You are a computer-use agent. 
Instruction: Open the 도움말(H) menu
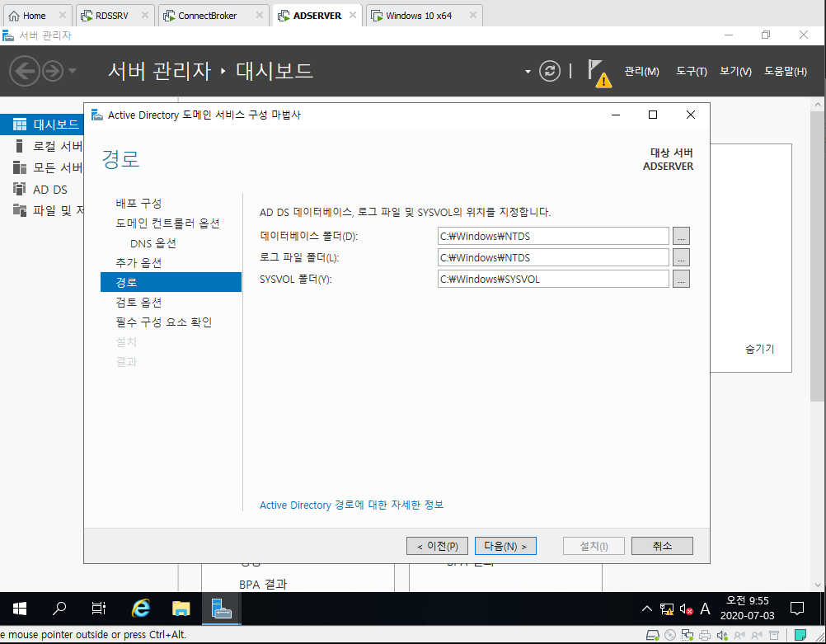click(786, 71)
